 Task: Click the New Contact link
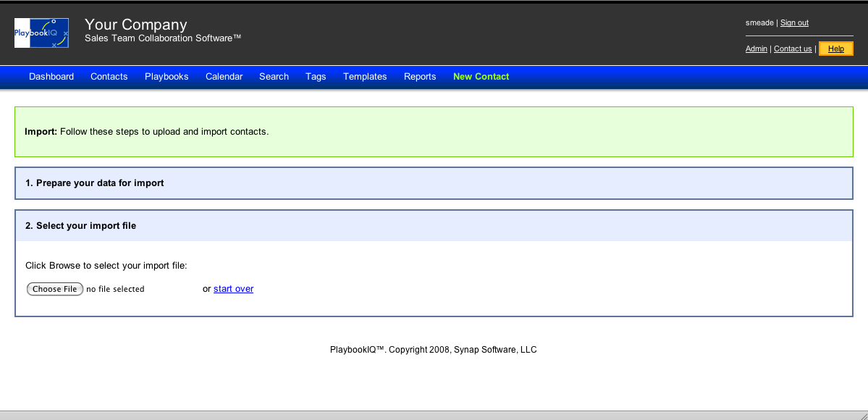click(481, 77)
